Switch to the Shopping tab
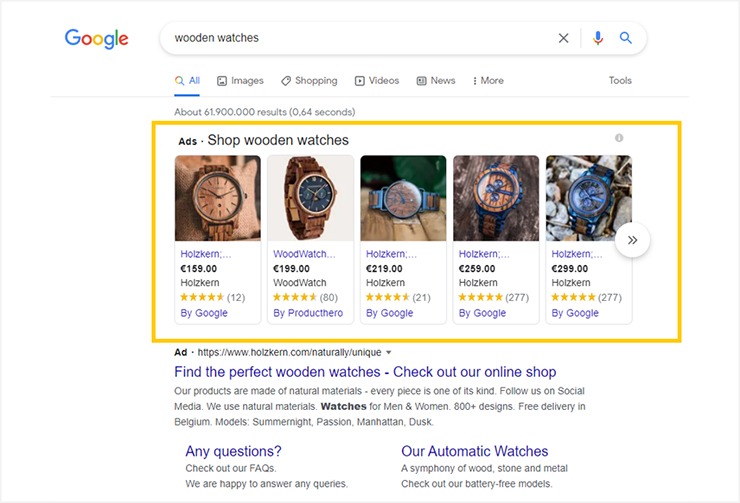 [x=309, y=81]
